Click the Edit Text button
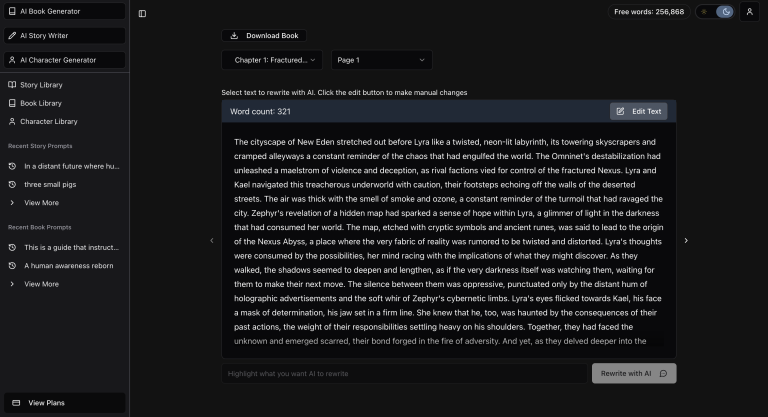This screenshot has width=768, height=417. pyautogui.click(x=638, y=111)
